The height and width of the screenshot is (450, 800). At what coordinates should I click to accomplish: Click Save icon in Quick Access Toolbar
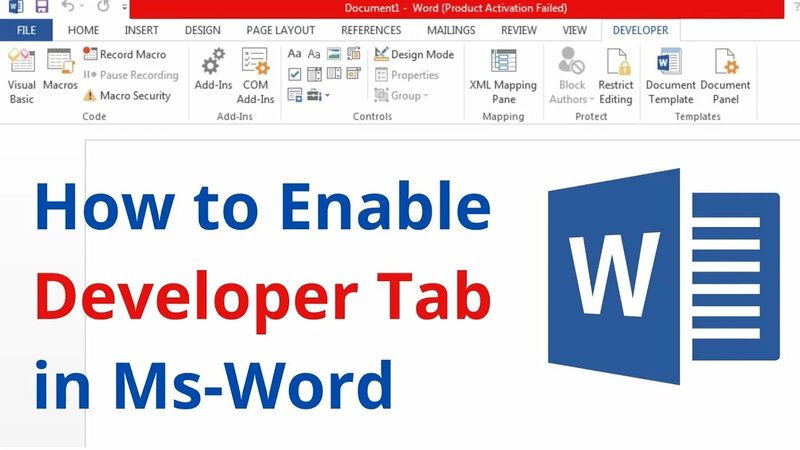point(41,6)
